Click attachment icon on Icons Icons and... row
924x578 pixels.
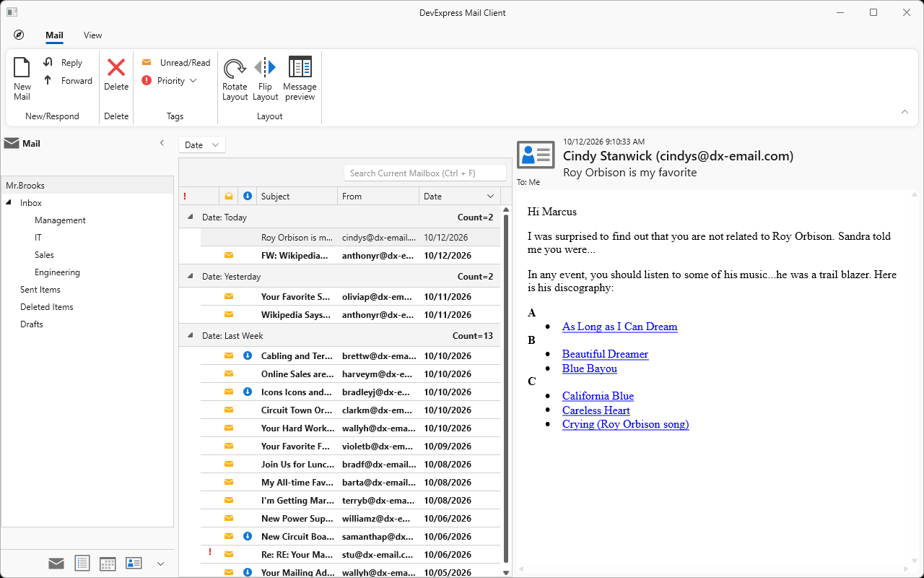coord(248,392)
